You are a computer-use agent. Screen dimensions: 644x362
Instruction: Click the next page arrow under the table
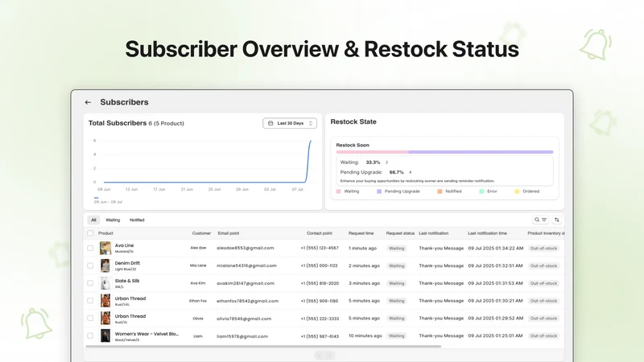(x=329, y=356)
